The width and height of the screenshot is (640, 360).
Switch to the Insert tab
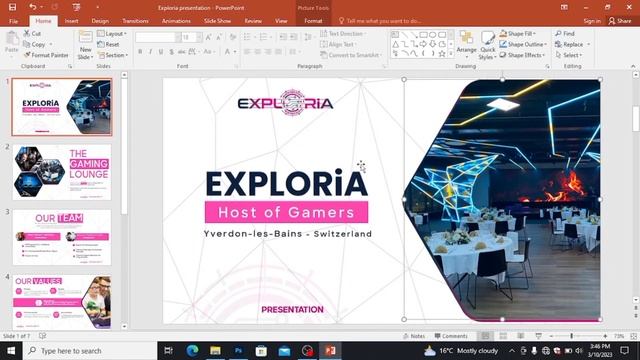pyautogui.click(x=71, y=21)
